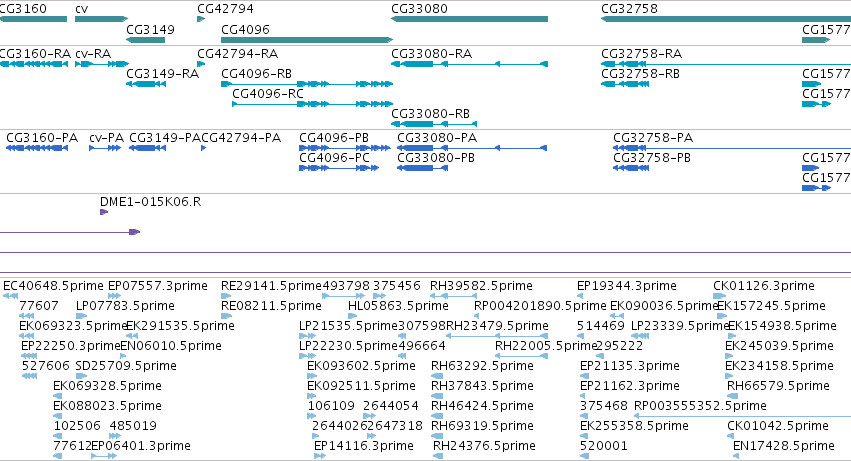Click the 520001 feature label
Viewport: 851px width, 461px height.
(604, 447)
